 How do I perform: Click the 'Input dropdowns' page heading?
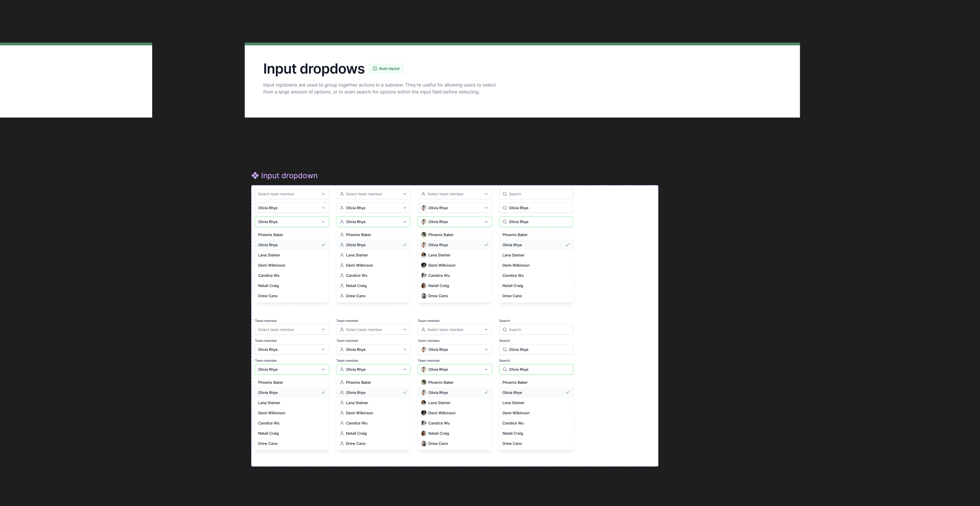point(314,69)
